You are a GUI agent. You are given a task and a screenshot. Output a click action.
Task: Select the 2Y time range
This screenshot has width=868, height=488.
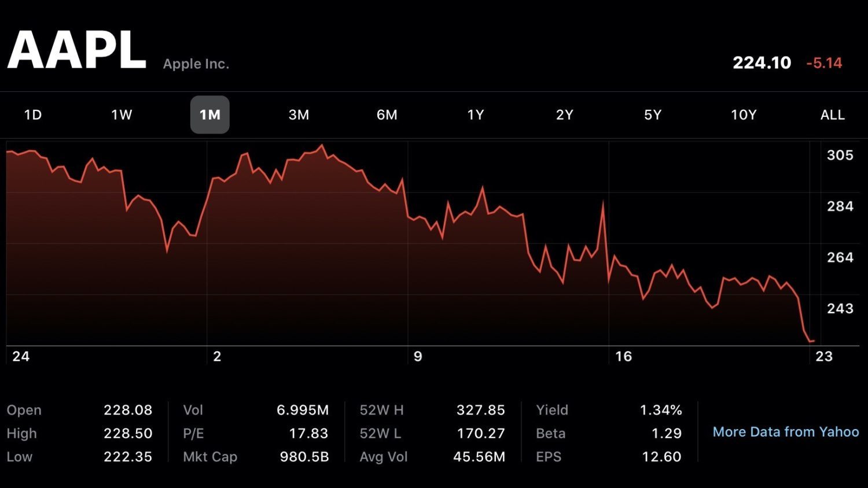pyautogui.click(x=564, y=114)
